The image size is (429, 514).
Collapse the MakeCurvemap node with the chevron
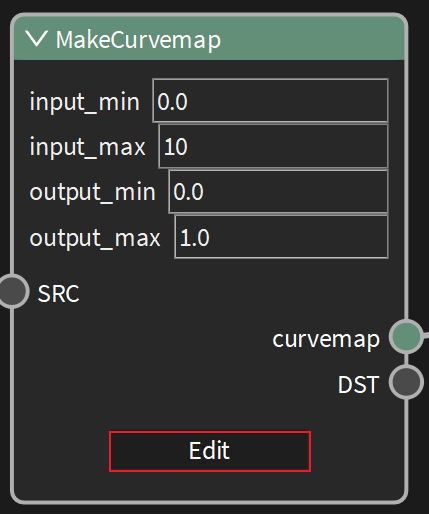(x=37, y=39)
